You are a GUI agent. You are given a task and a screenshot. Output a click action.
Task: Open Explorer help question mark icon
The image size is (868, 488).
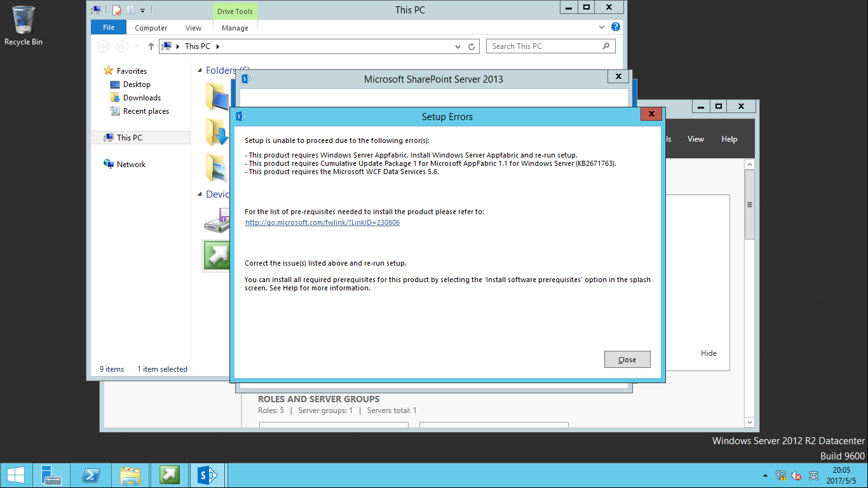coord(616,27)
